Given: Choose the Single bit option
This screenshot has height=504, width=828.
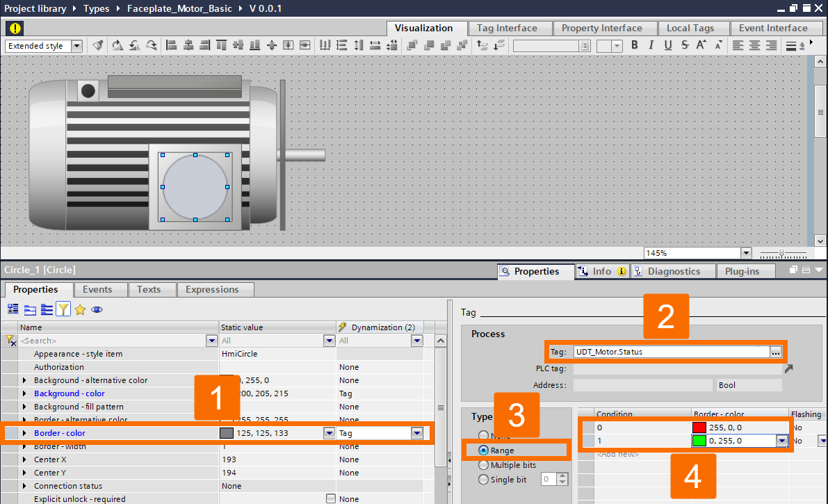Looking at the screenshot, I should (x=482, y=478).
